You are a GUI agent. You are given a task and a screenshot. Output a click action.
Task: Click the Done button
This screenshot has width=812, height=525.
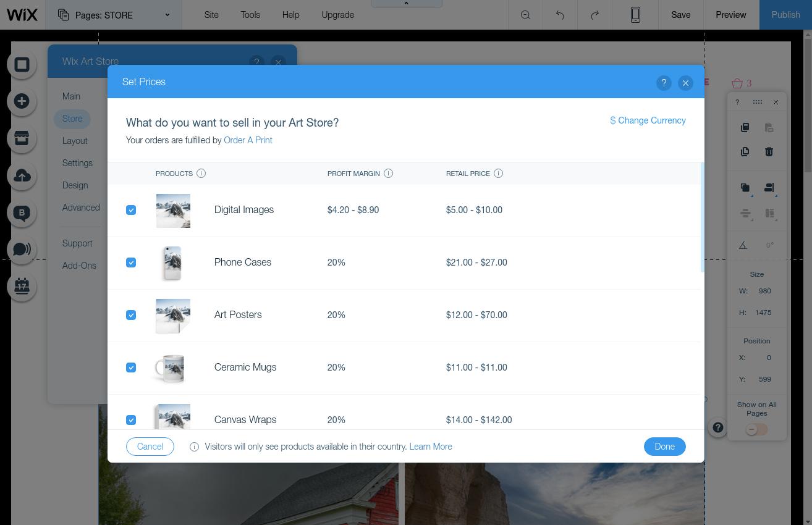[x=664, y=447]
